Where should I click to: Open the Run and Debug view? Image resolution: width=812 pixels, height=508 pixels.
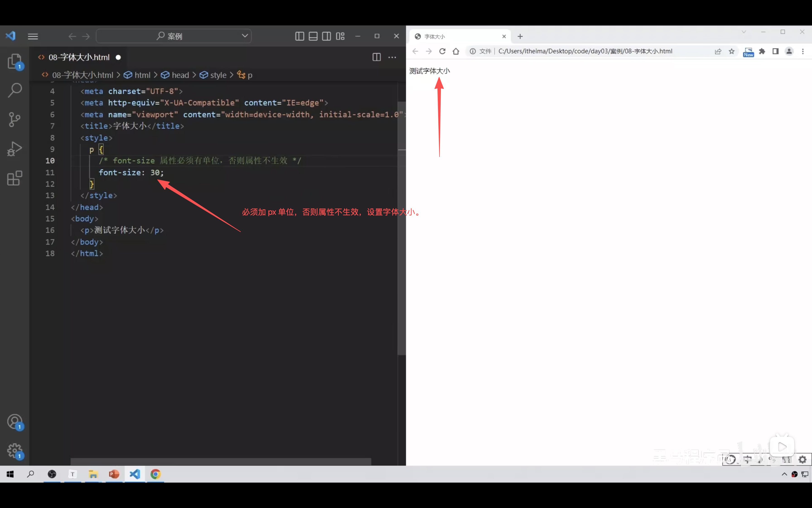click(15, 149)
